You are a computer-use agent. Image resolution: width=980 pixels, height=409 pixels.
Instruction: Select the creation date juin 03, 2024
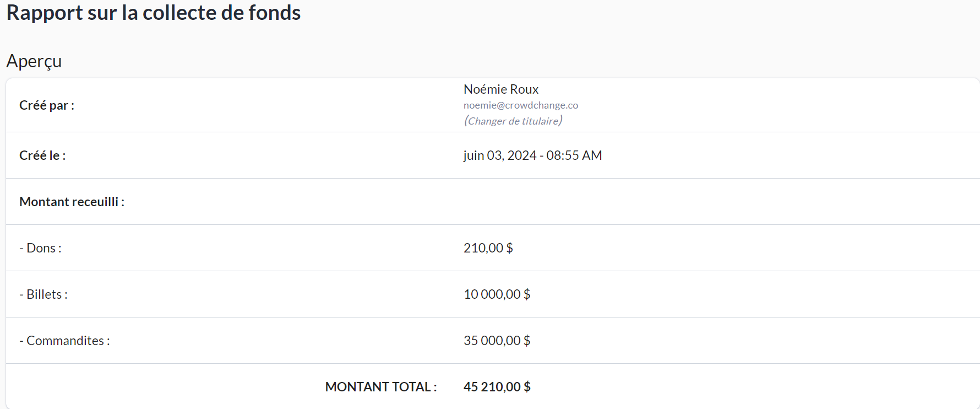[499, 155]
